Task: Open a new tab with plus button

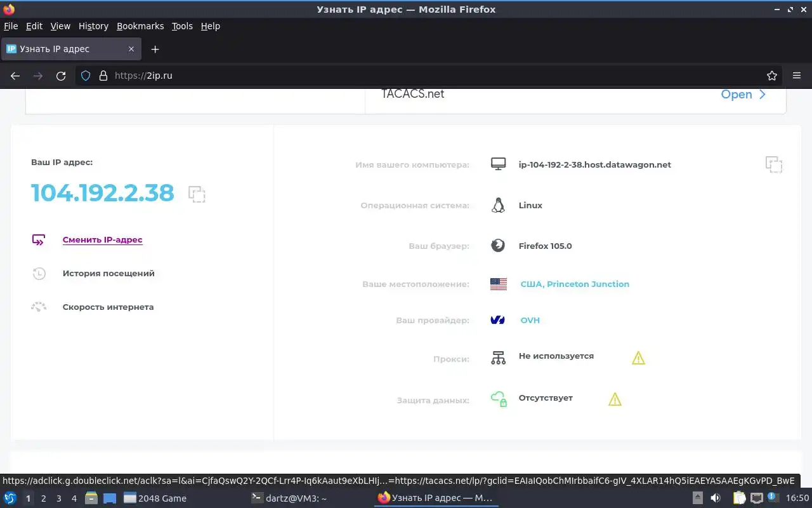Action: 155,49
